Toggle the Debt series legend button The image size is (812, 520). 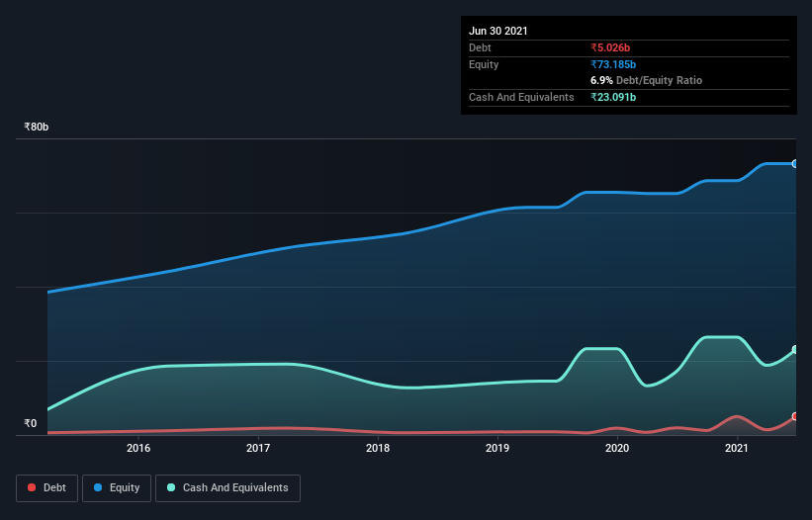click(46, 488)
